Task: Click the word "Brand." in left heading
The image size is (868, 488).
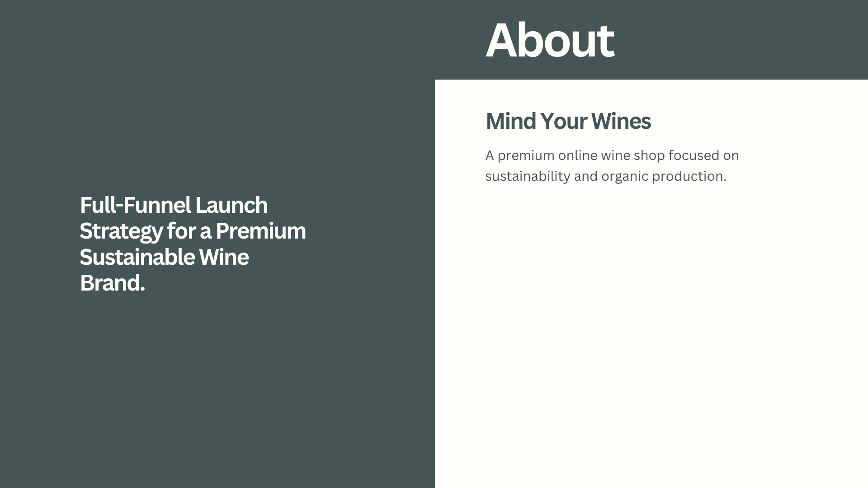Action: (112, 283)
